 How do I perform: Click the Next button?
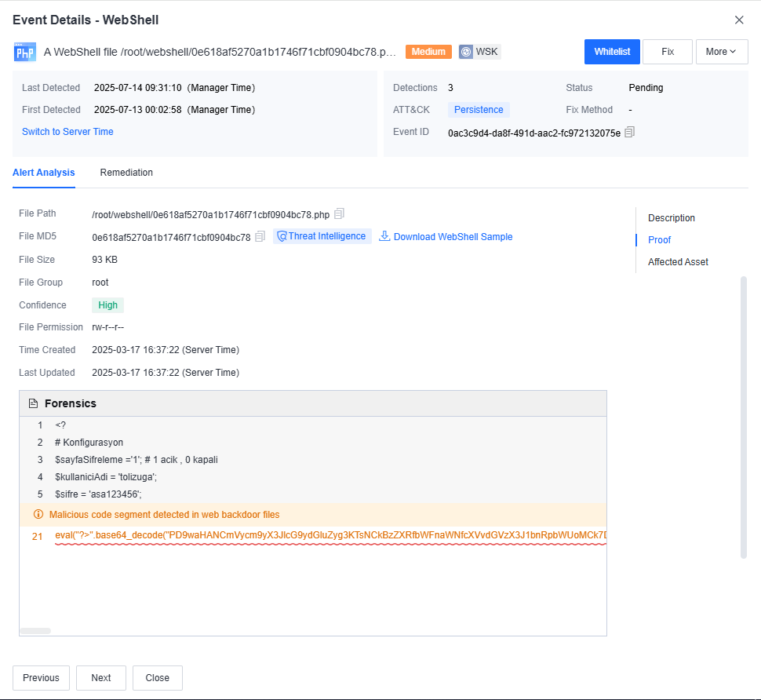(x=101, y=678)
